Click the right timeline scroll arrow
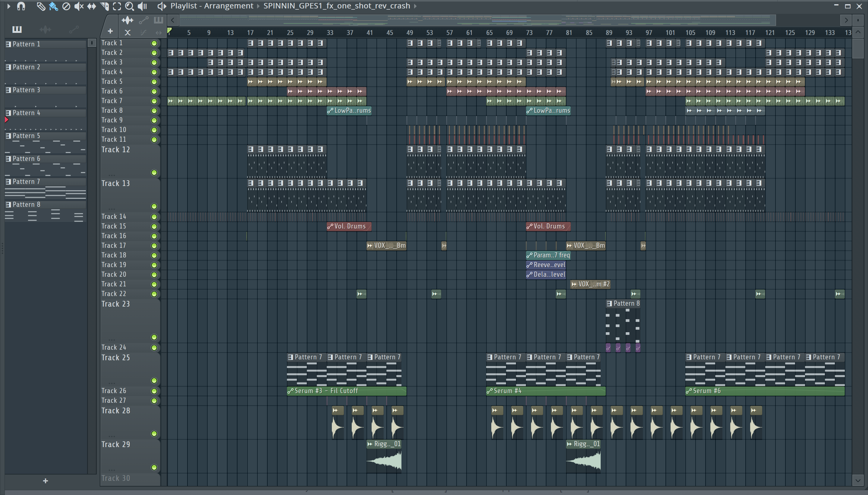 point(846,20)
